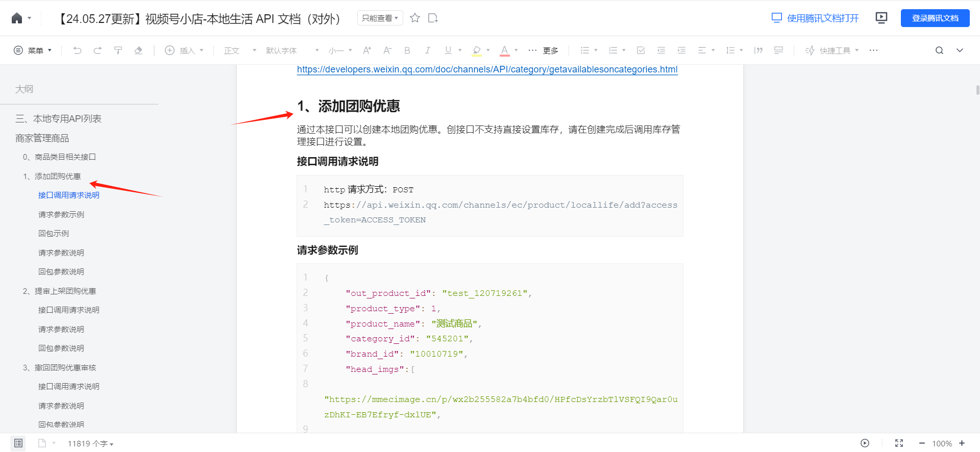Insert checkbox task list
This screenshot has height=452, width=980.
(641, 51)
